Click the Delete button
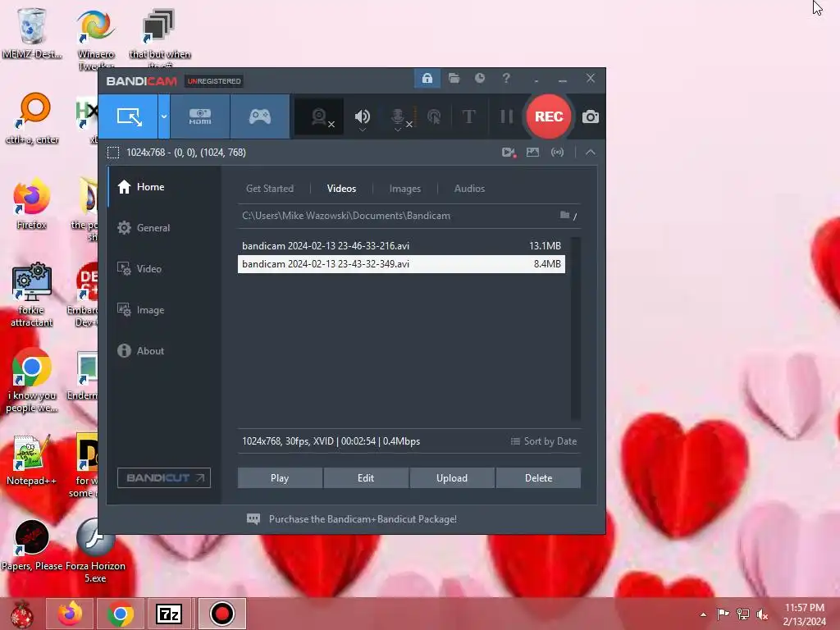This screenshot has height=630, width=840. (x=538, y=478)
